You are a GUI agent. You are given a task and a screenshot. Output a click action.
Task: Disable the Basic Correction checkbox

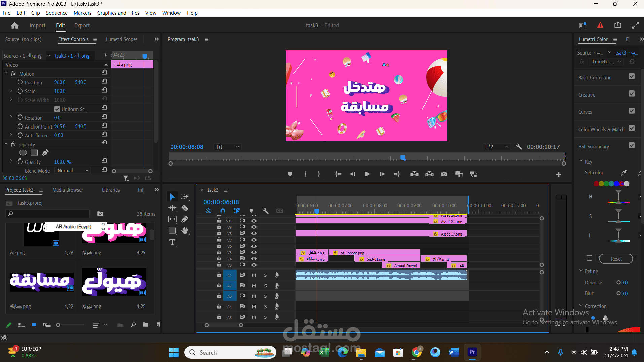pyautogui.click(x=632, y=76)
